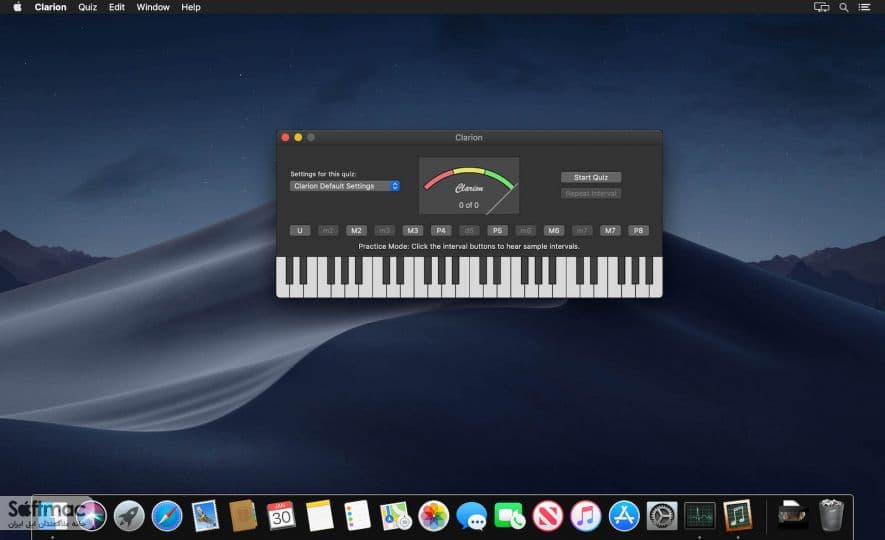
Task: Open the Notification Center list icon
Action: [x=865, y=7]
